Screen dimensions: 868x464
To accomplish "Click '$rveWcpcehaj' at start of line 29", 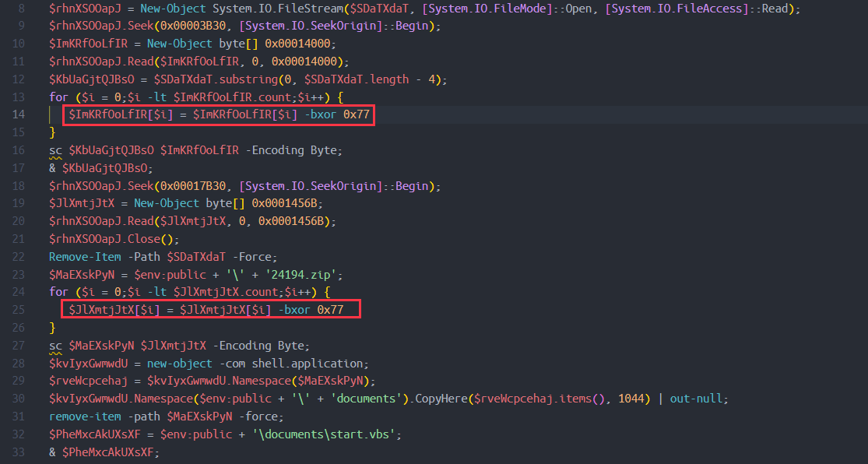I will click(88, 381).
